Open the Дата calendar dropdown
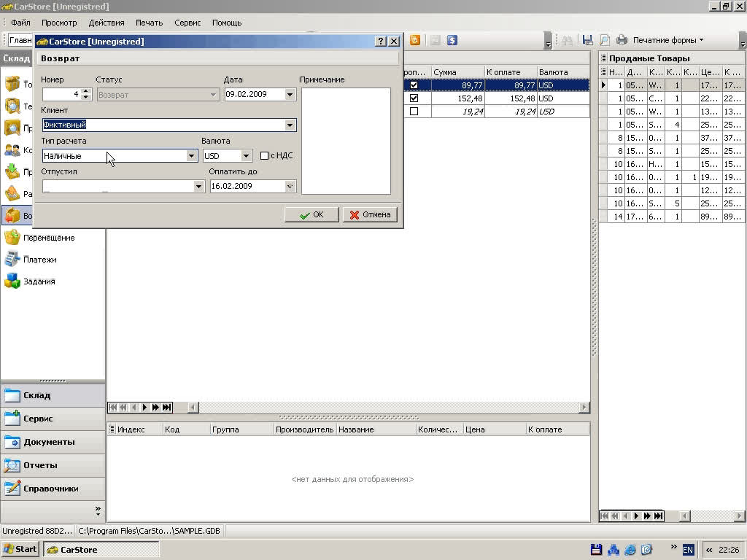This screenshot has height=560, width=747. click(290, 94)
